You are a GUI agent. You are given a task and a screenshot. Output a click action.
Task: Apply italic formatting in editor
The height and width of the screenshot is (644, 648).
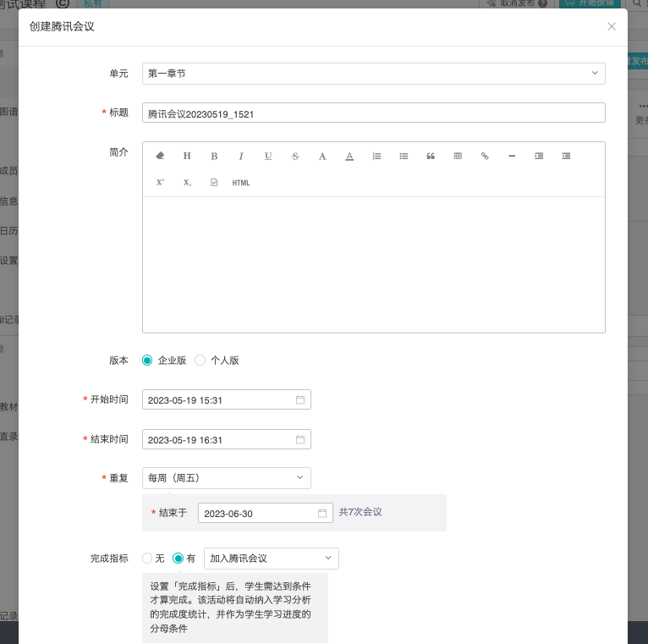[x=241, y=156]
